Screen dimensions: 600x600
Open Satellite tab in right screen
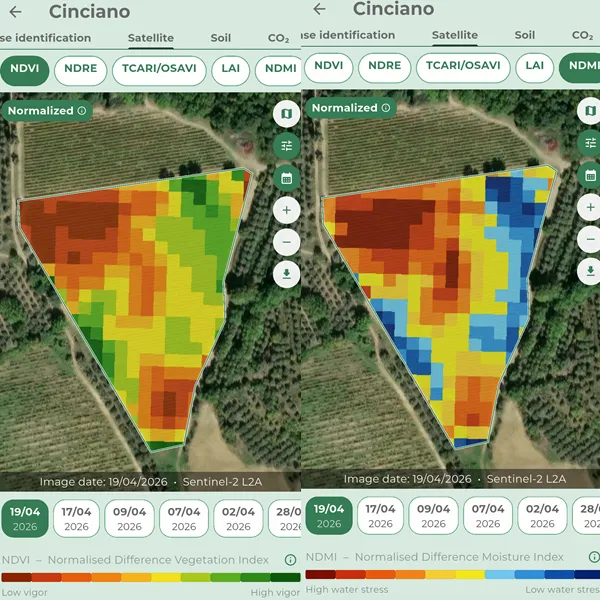[455, 35]
